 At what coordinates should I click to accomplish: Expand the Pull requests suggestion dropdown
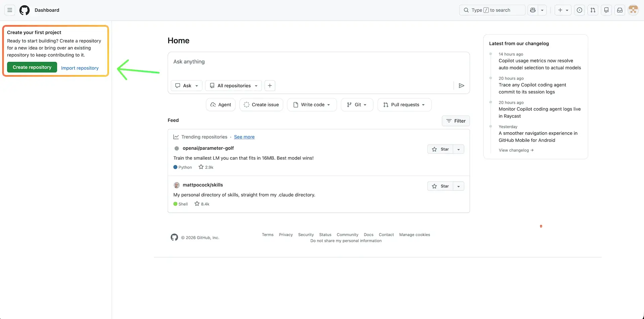(x=404, y=105)
